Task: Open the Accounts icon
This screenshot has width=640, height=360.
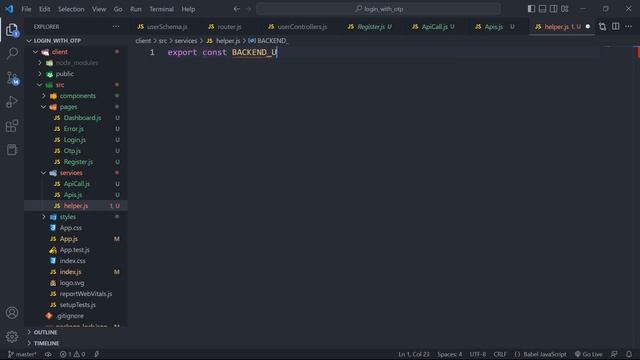Action: pos(12,313)
